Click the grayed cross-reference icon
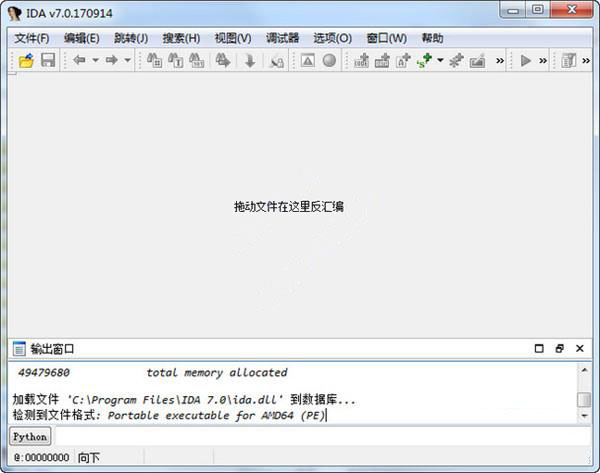 coord(276,61)
